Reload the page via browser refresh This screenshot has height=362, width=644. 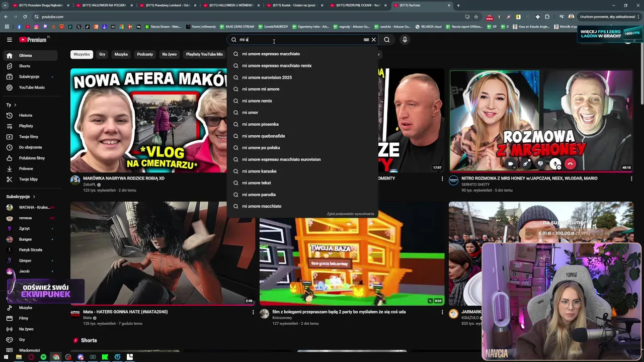pyautogui.click(x=25, y=17)
